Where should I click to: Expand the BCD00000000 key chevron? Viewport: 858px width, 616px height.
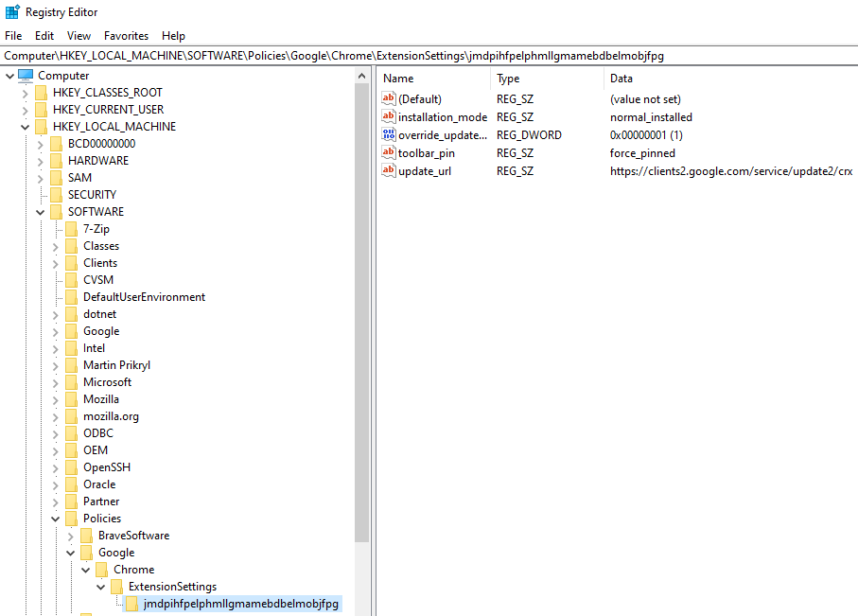tap(40, 145)
